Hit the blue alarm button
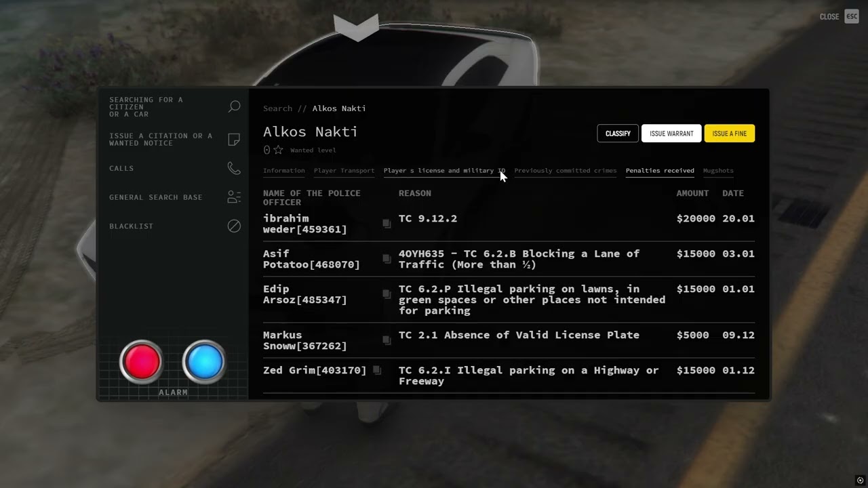This screenshot has width=868, height=488. (x=204, y=361)
